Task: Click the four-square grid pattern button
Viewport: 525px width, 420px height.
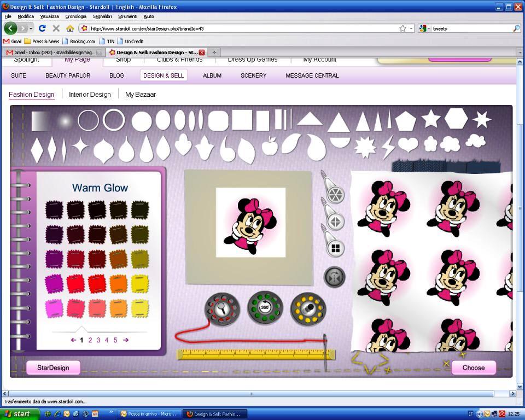Action: 335,248
